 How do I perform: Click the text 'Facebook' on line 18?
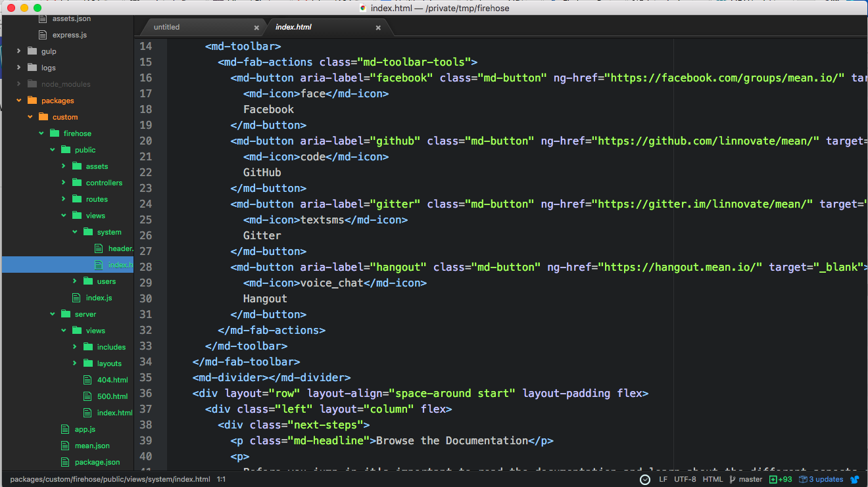[x=268, y=109]
